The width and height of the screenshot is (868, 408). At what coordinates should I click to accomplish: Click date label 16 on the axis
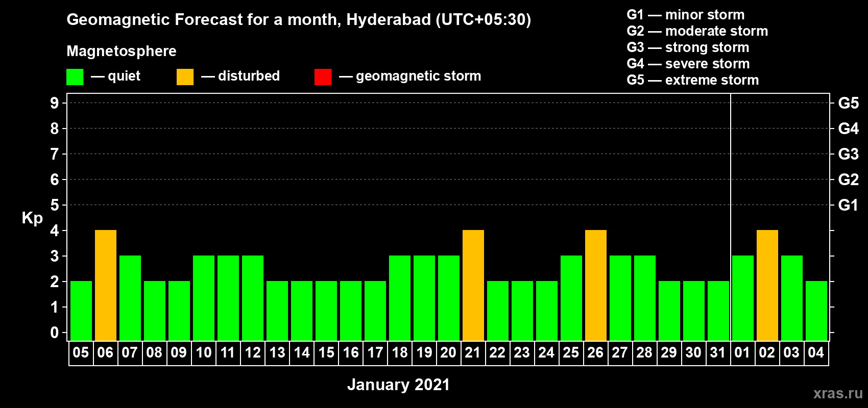(350, 352)
